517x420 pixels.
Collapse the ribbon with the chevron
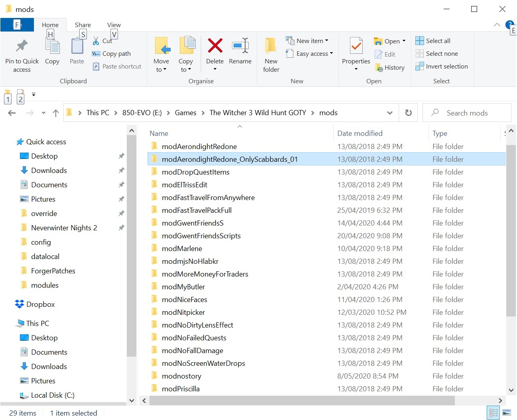click(497, 25)
